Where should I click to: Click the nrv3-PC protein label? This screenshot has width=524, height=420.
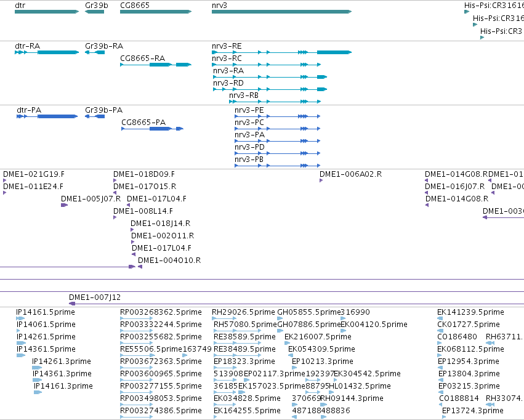click(x=249, y=123)
